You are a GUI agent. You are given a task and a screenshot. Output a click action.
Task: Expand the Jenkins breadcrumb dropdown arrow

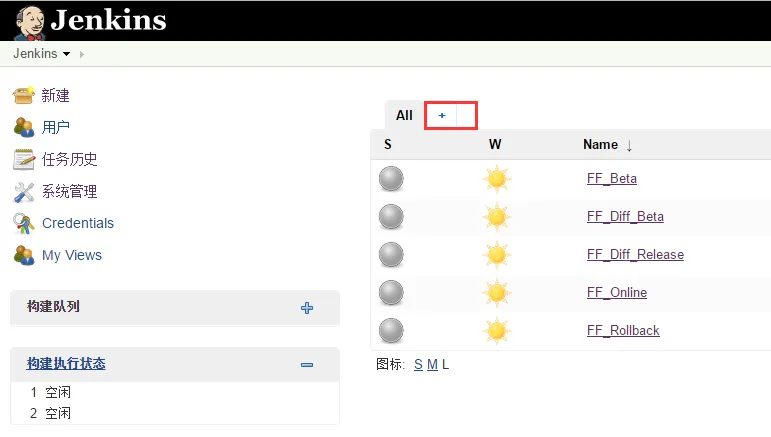pos(66,54)
